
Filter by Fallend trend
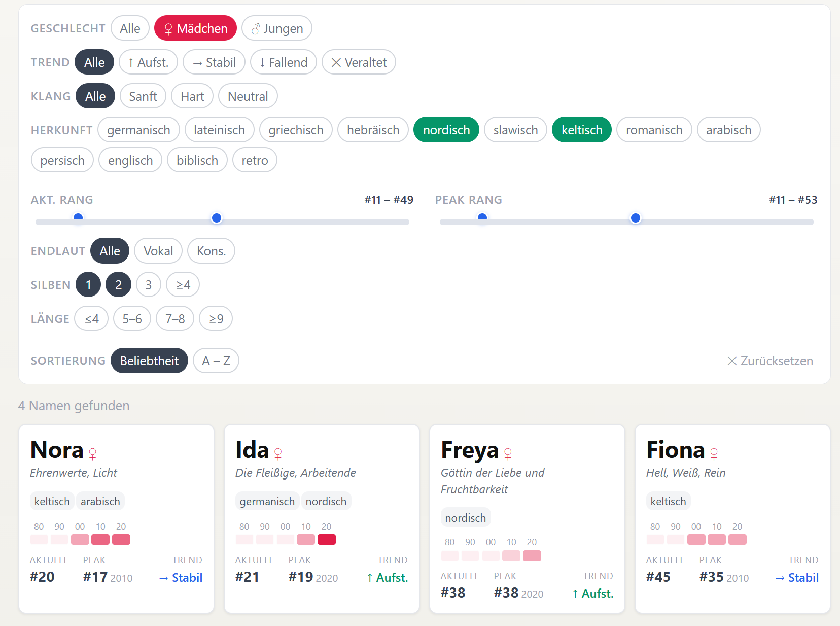point(284,62)
